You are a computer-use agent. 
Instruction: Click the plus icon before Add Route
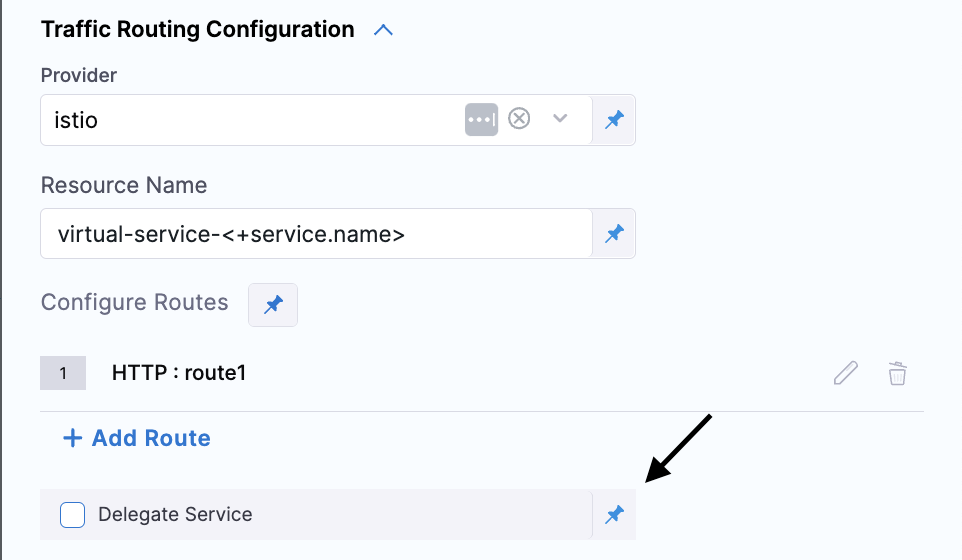(72, 438)
